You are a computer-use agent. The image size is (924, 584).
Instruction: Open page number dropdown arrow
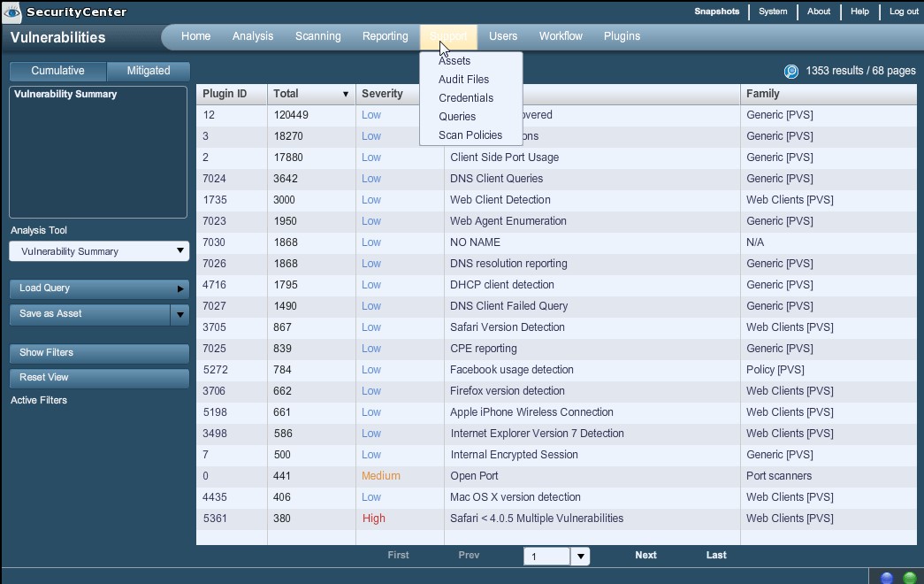pos(580,557)
